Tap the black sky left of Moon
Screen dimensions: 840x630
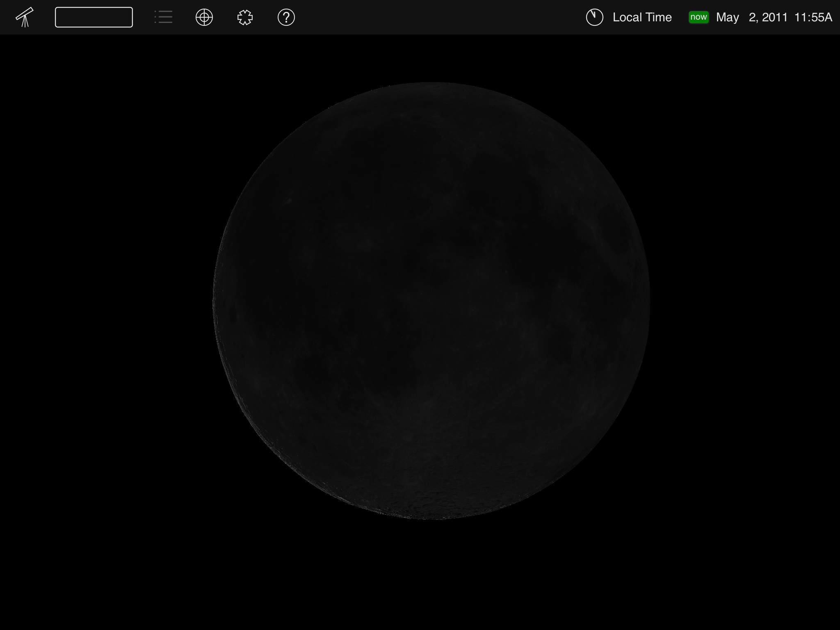click(107, 301)
